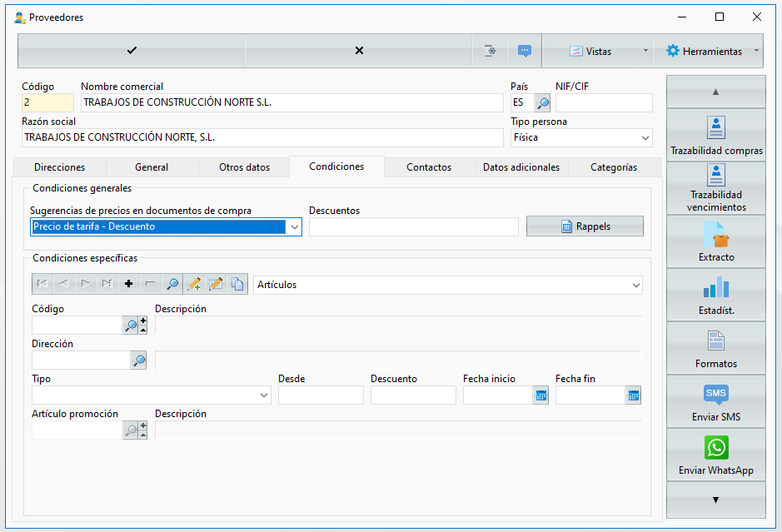
Task: Click the Descuentos input field
Action: point(413,226)
